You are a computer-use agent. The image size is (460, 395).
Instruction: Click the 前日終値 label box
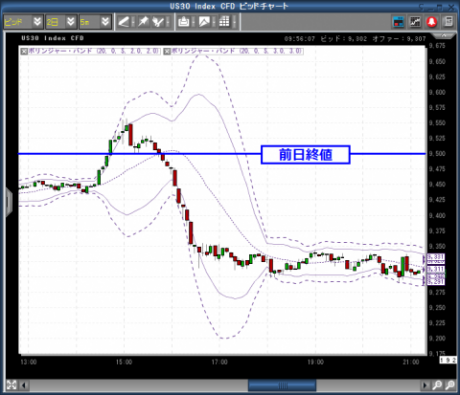tap(305, 155)
